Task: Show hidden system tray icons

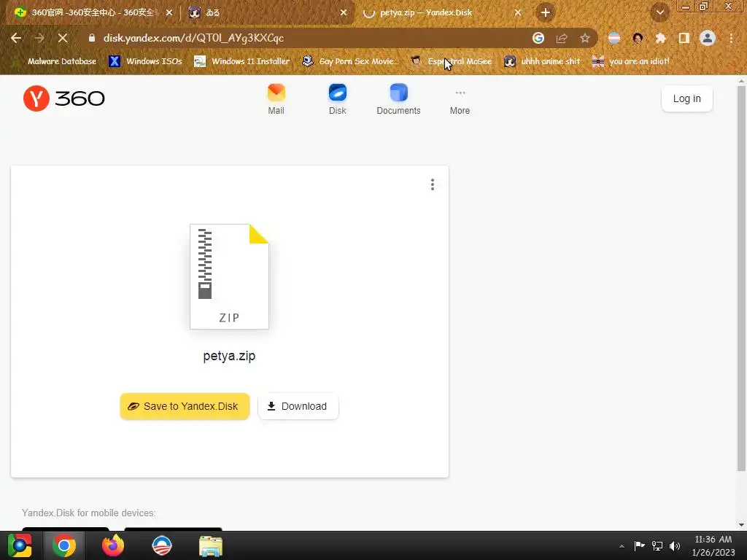Action: click(x=622, y=546)
